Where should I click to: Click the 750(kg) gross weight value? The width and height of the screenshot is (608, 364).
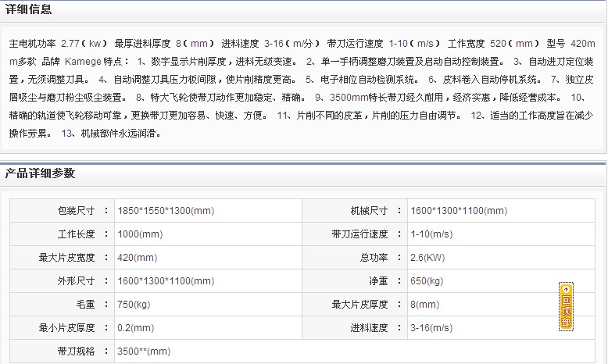point(134,305)
